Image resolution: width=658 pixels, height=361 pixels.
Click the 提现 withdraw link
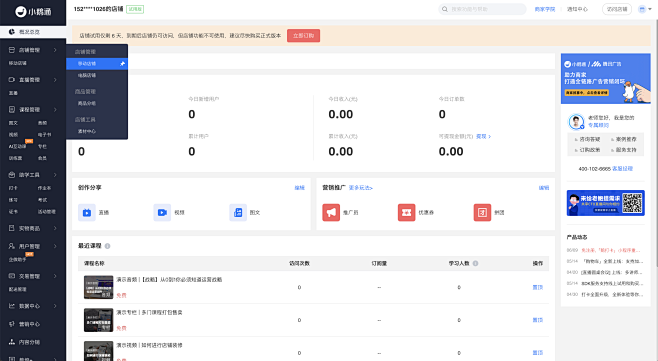(483, 136)
